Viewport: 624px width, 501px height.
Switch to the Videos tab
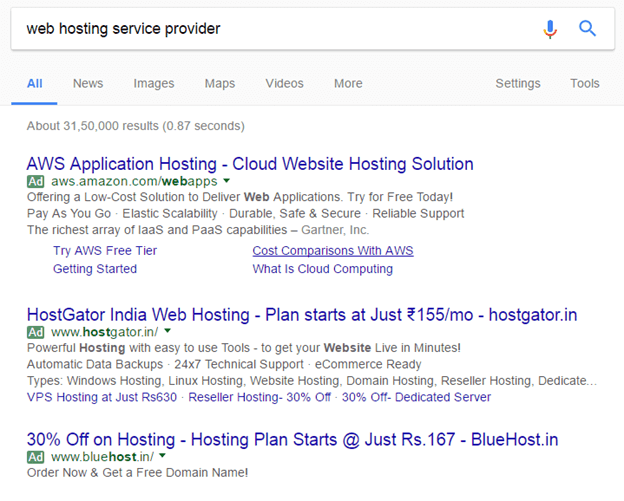click(x=285, y=84)
